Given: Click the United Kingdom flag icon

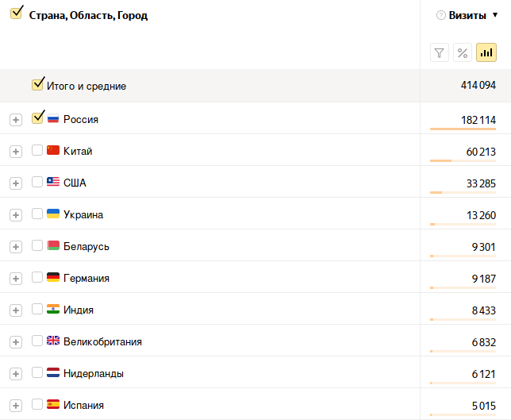Looking at the screenshot, I should click(x=53, y=341).
